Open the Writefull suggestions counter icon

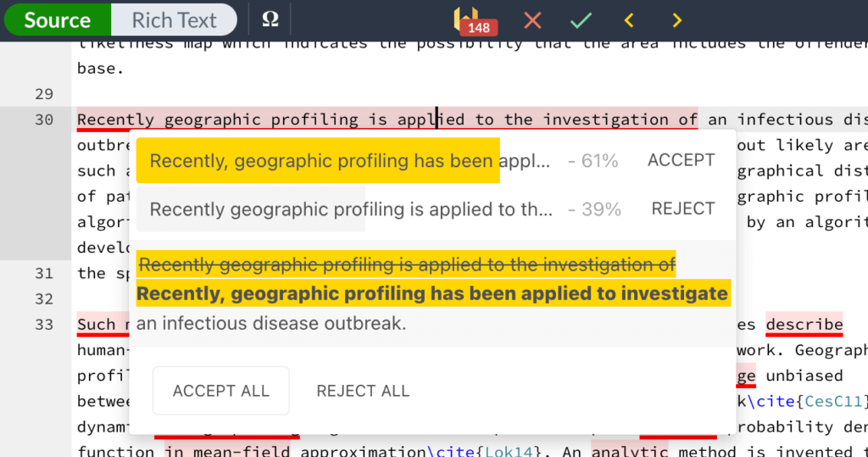tap(474, 21)
